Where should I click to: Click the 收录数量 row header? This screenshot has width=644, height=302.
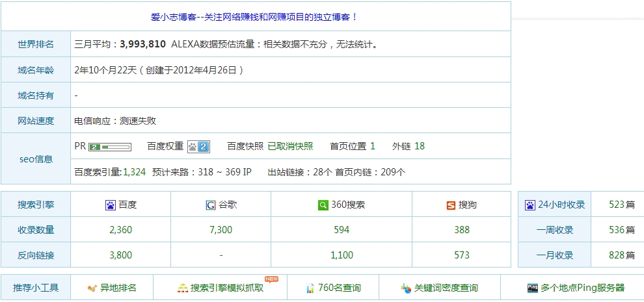click(36, 230)
